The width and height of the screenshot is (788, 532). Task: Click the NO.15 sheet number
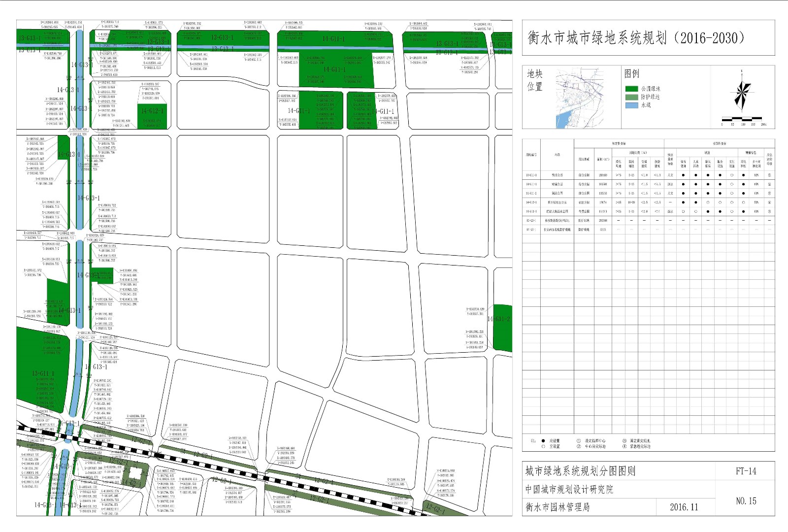746,501
